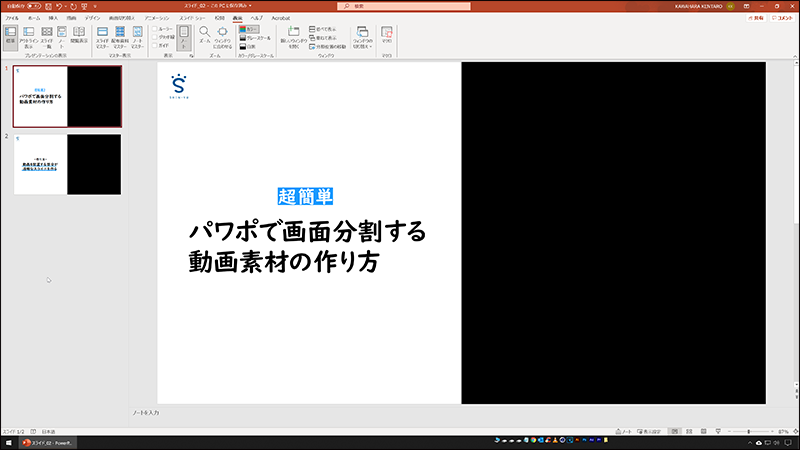Toggle the 自動保存 AutoSave switch

pyautogui.click(x=34, y=6)
